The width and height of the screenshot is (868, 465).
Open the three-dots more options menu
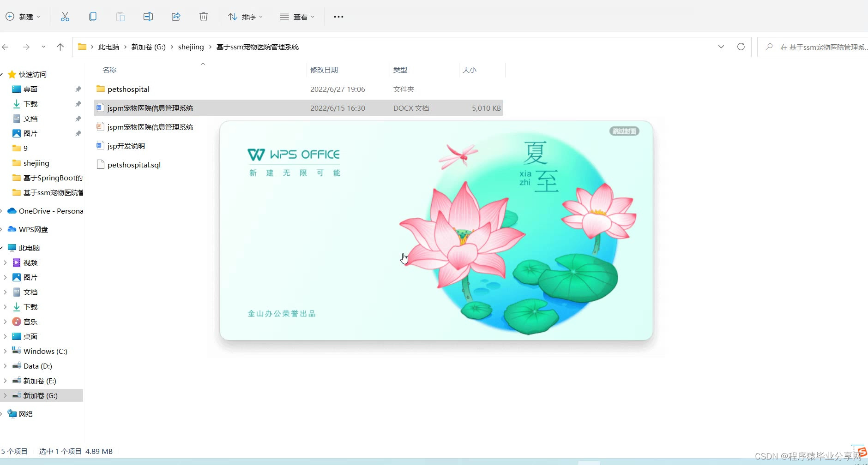338,17
